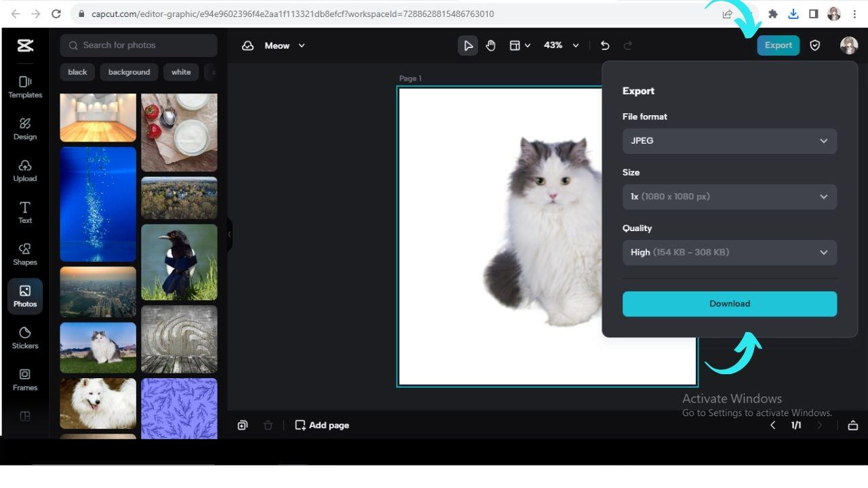The height and width of the screenshot is (488, 868).
Task: Open Chrome downloads icon
Action: point(793,14)
